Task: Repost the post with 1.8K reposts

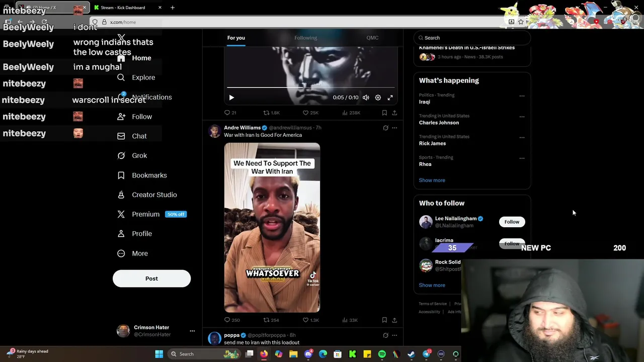Action: pyautogui.click(x=272, y=113)
